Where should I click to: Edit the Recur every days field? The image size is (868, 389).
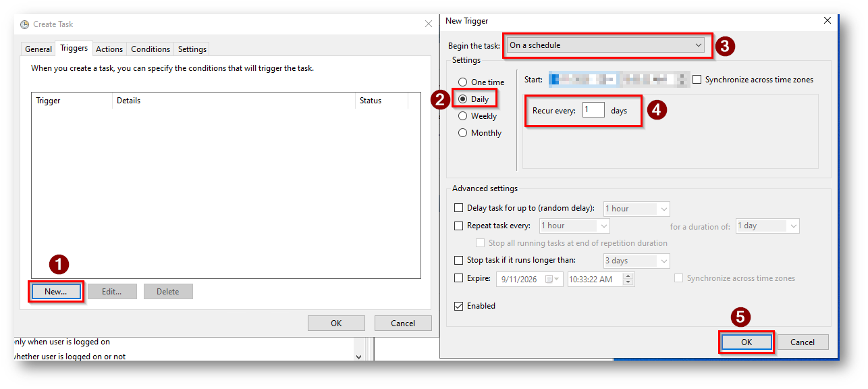[593, 109]
